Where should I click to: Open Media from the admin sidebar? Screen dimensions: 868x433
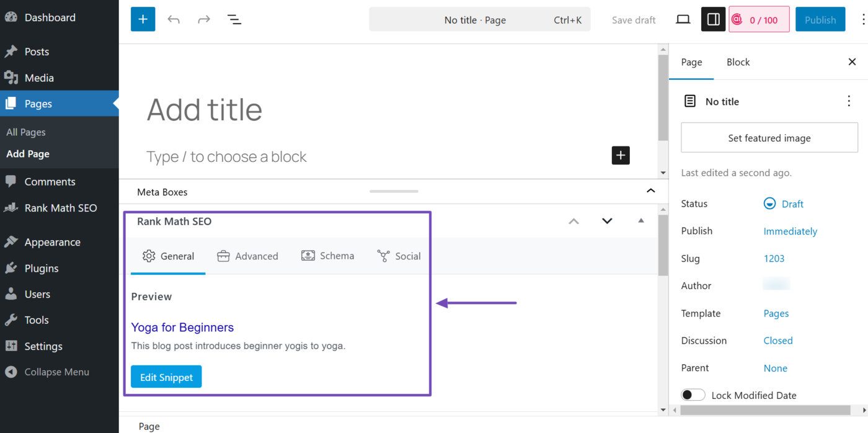pos(38,77)
